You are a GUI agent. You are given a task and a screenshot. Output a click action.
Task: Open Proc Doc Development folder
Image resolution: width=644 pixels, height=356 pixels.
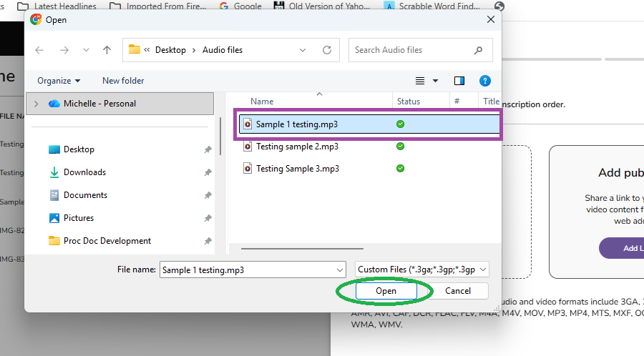(x=99, y=241)
